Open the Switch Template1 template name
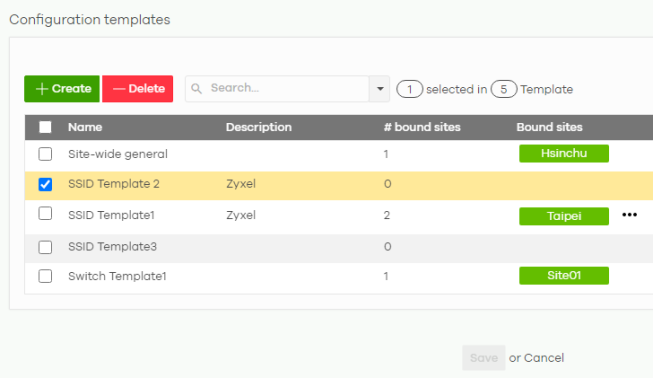This screenshot has width=653, height=378. [117, 276]
